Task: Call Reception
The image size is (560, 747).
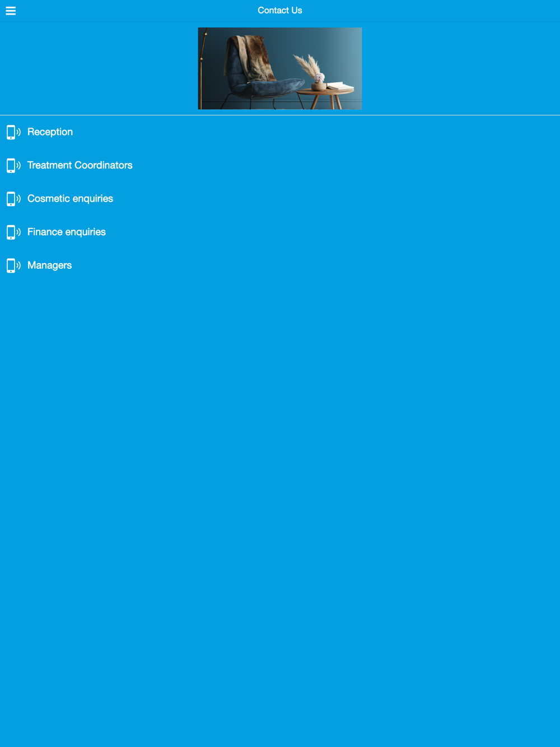Action: 280,132
